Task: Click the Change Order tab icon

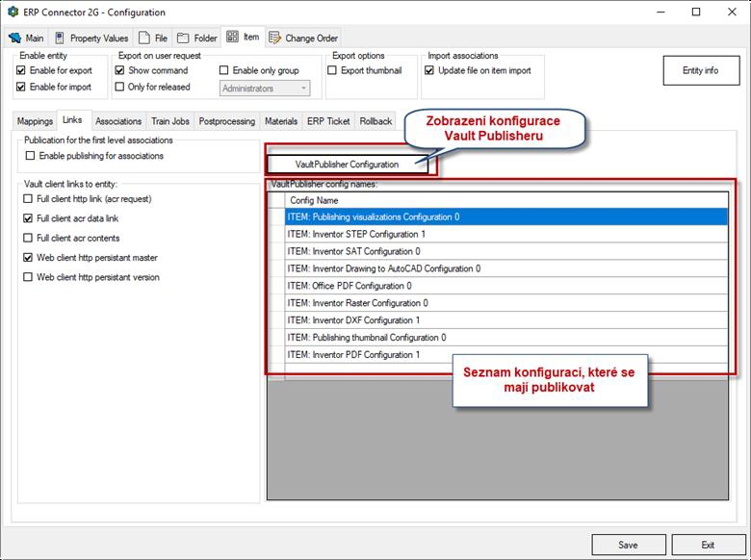Action: coord(275,38)
